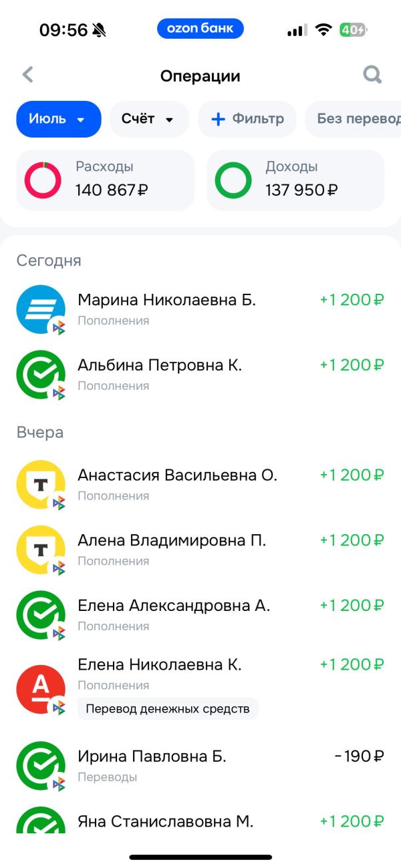The image size is (401, 868).
Task: Open the Яна Станиславовна М. transaction
Action: [200, 821]
